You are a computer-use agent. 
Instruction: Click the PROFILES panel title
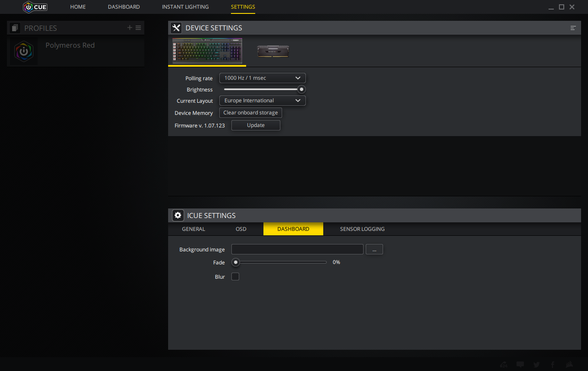pyautogui.click(x=41, y=28)
